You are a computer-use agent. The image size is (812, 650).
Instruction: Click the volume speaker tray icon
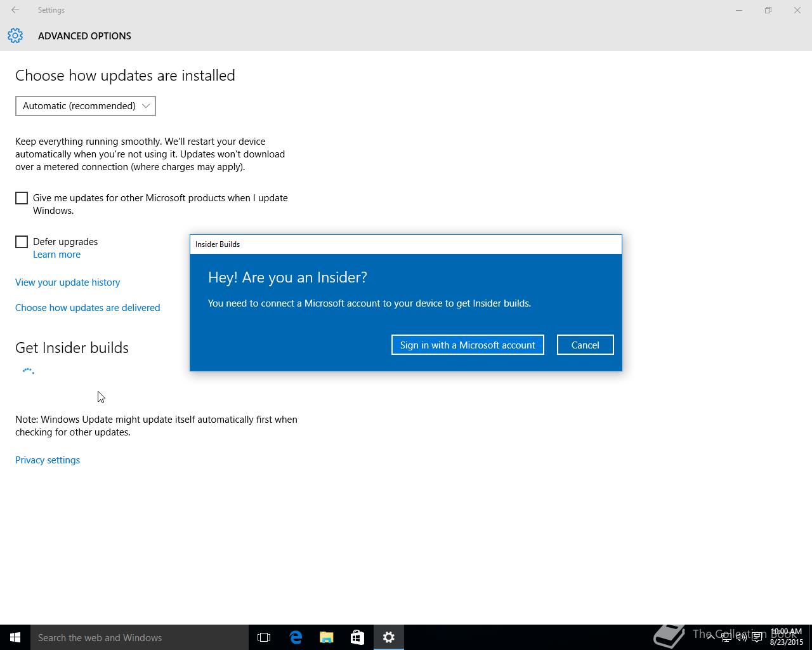point(741,637)
